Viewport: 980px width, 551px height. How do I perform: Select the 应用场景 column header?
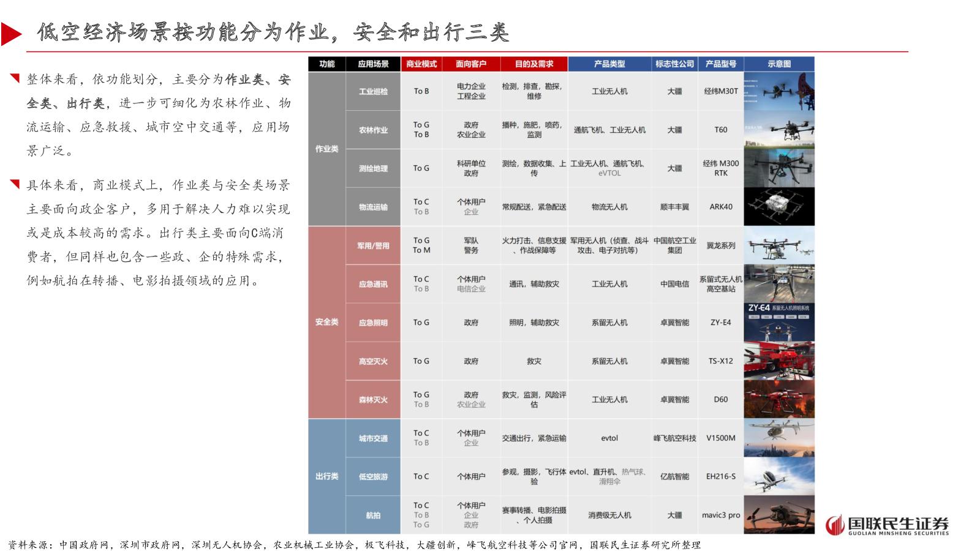click(x=373, y=64)
